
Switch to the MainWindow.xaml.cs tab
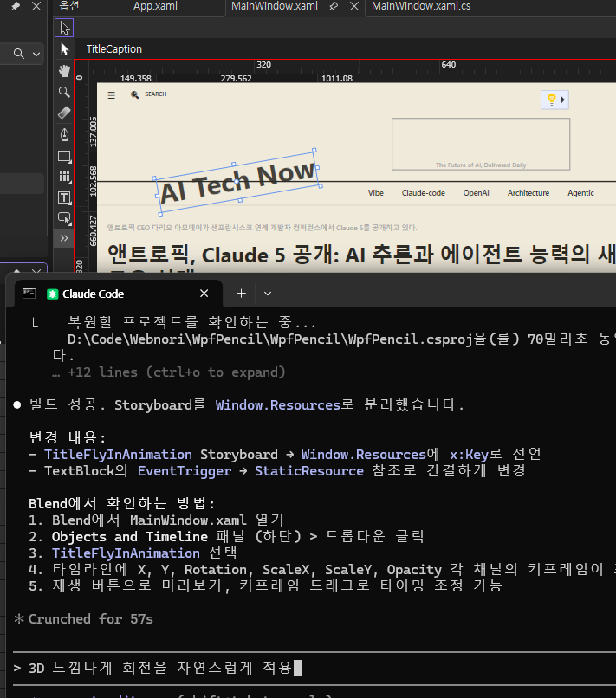420,7
